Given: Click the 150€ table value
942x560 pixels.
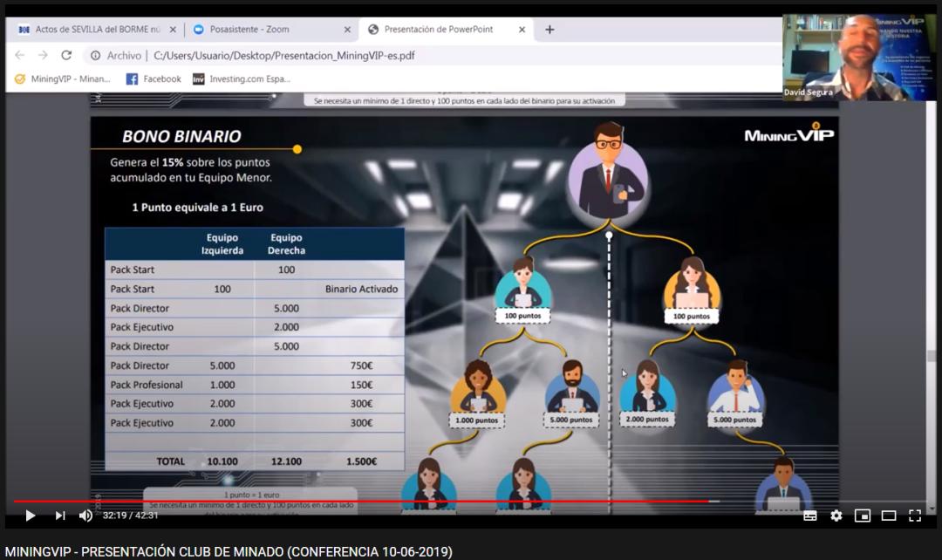Looking at the screenshot, I should 362,385.
